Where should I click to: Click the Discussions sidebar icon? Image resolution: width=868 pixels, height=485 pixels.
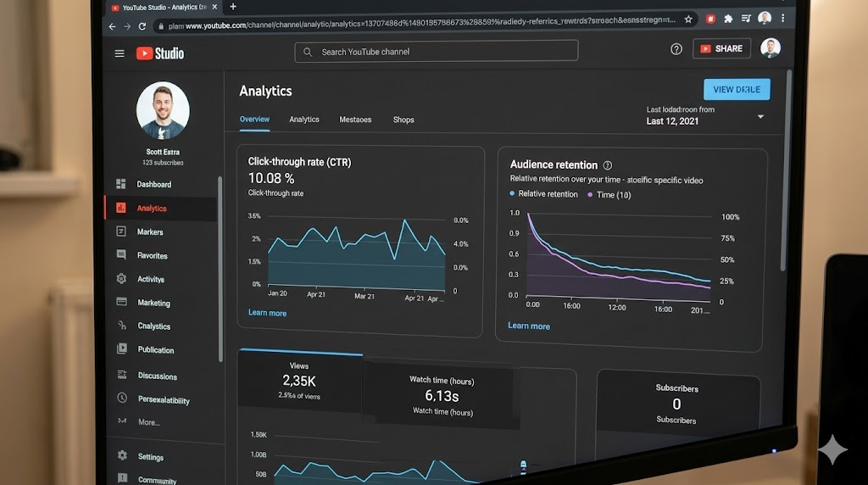click(x=122, y=375)
